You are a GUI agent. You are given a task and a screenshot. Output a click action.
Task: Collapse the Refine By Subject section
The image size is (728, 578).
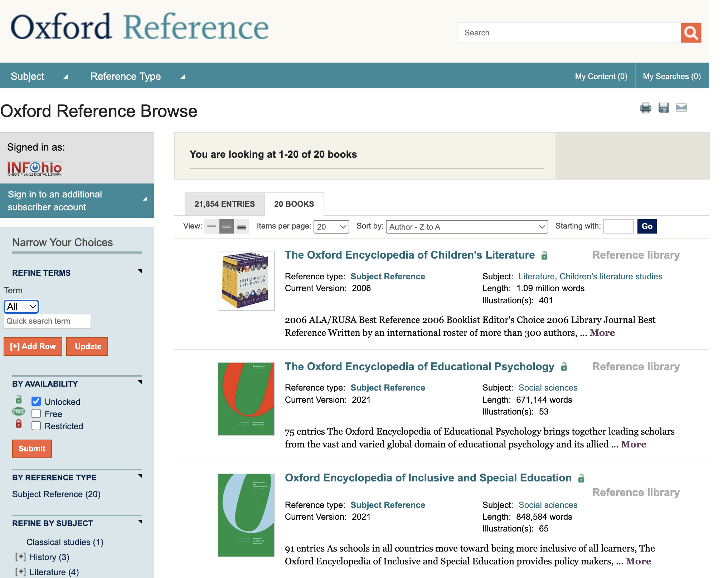140,522
